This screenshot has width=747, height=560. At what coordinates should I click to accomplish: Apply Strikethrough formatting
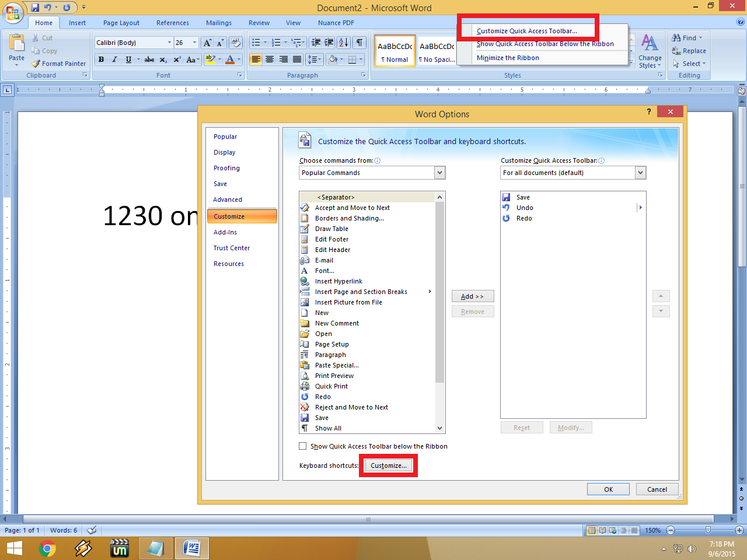[149, 60]
